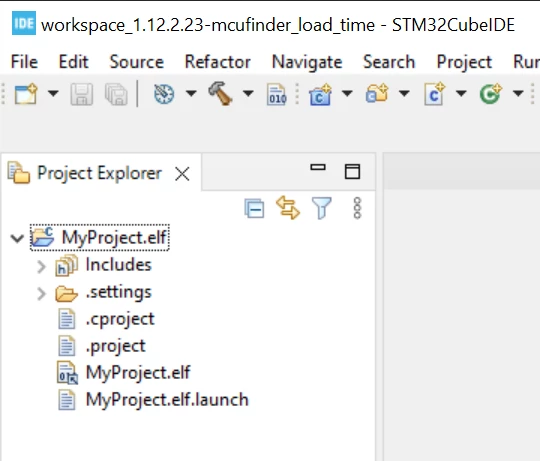Select the MyProject.elf binary file

(138, 373)
